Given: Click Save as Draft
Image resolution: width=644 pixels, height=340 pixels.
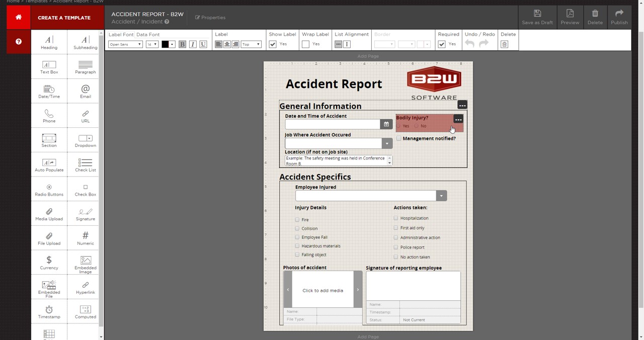Looking at the screenshot, I should 537,17.
